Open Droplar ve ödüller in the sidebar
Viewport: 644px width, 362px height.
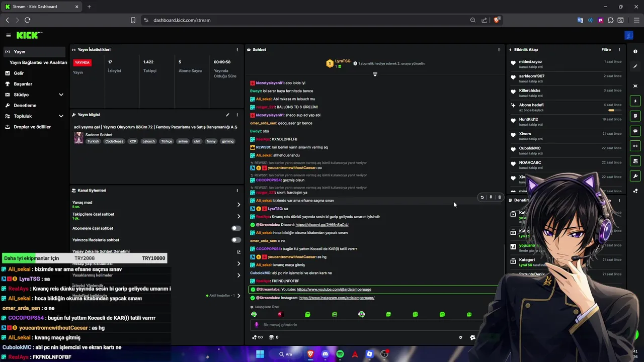coord(32,127)
